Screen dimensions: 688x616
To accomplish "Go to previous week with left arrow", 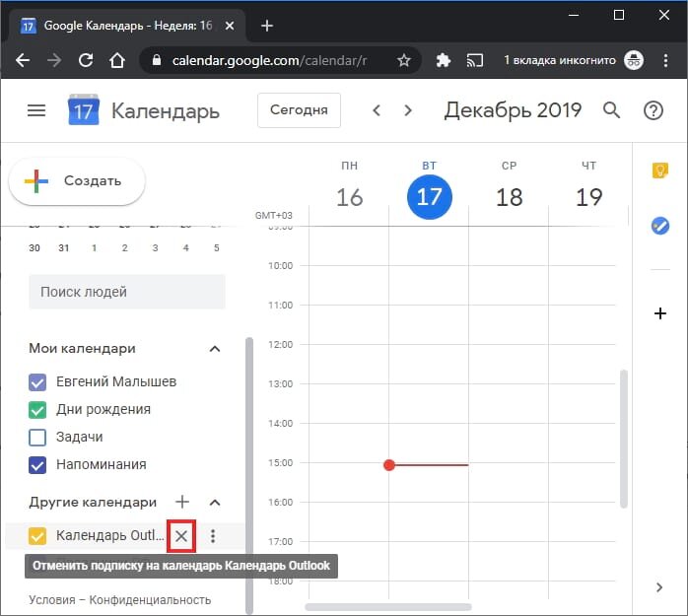I will [x=376, y=110].
